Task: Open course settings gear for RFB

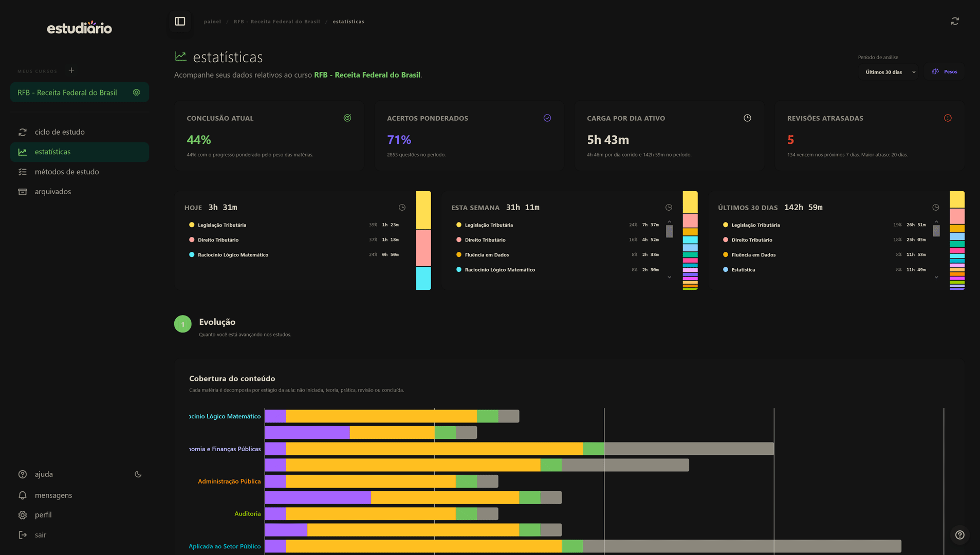Action: pos(137,92)
